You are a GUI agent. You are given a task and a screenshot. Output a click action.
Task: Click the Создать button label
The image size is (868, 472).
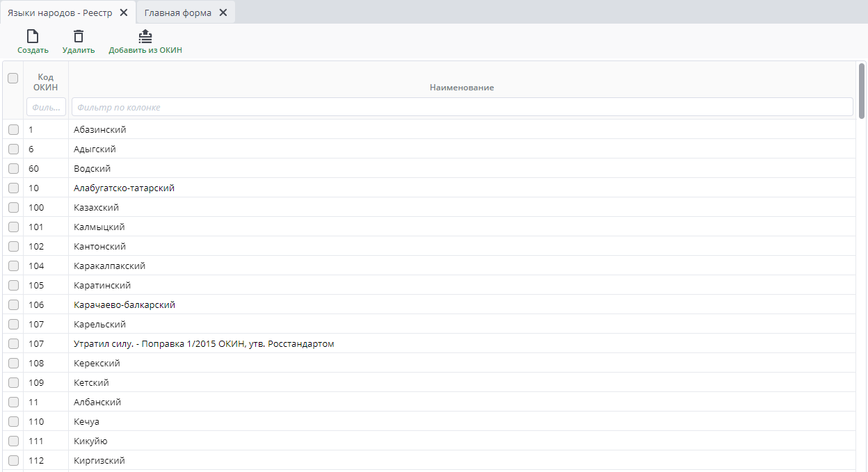pyautogui.click(x=33, y=50)
